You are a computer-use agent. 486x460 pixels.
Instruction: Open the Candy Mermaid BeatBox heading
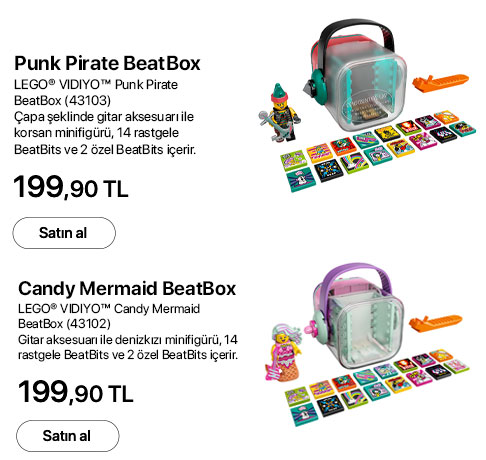pos(127,288)
